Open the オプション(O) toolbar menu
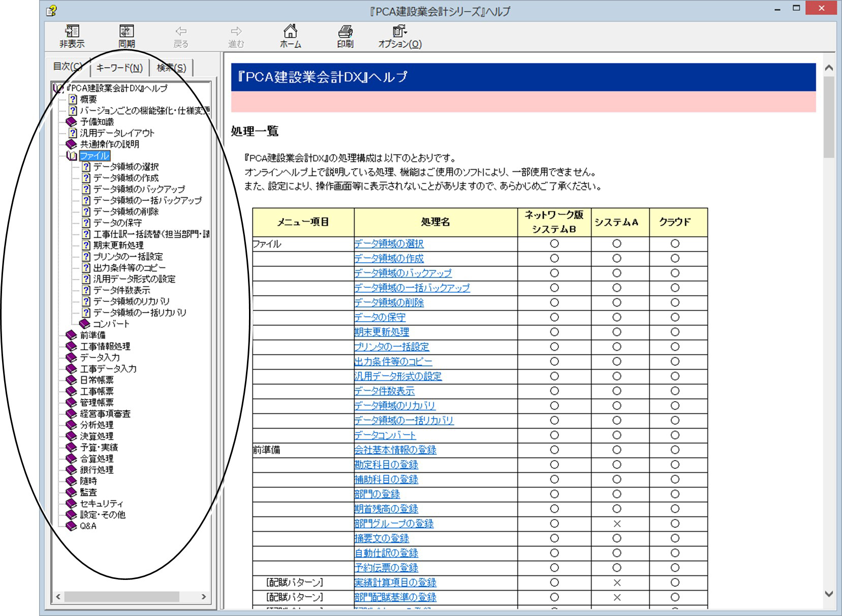 pos(400,37)
